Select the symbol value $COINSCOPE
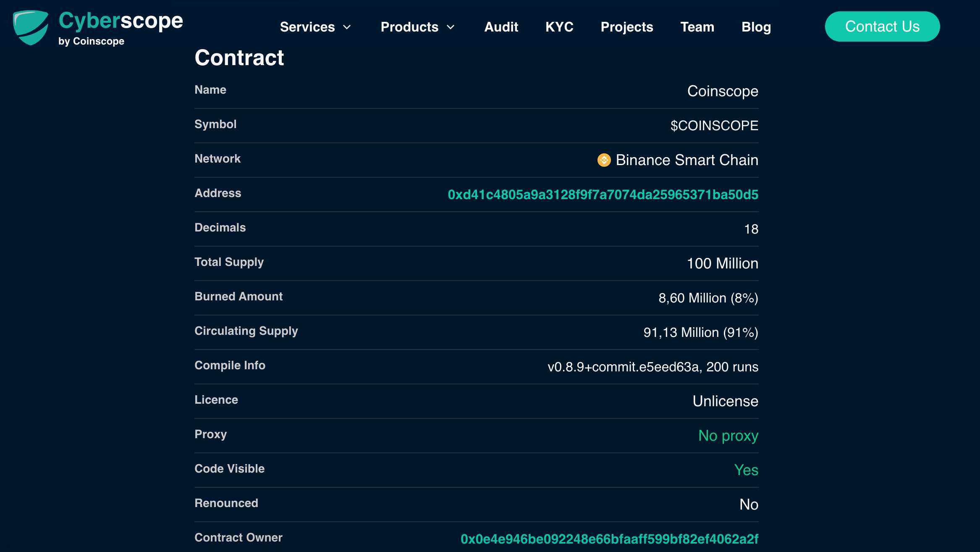The image size is (980, 552). pyautogui.click(x=714, y=126)
